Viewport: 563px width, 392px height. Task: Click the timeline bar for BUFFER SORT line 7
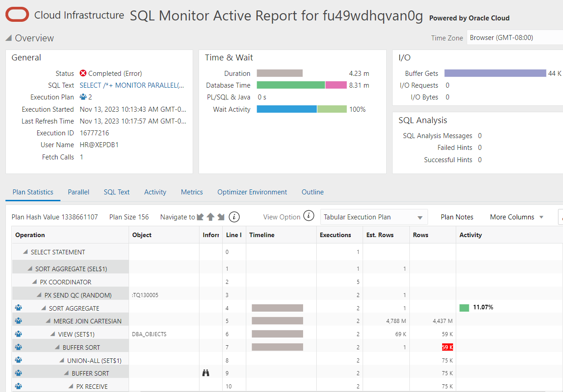tap(277, 347)
